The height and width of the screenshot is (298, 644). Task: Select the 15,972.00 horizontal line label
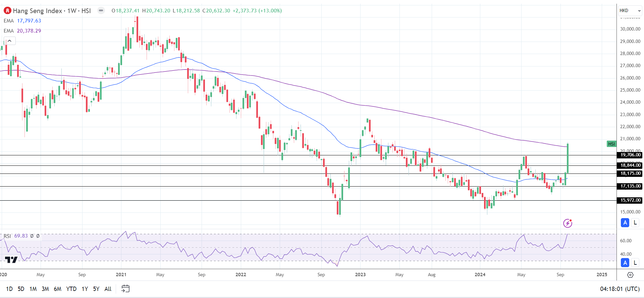click(x=630, y=200)
